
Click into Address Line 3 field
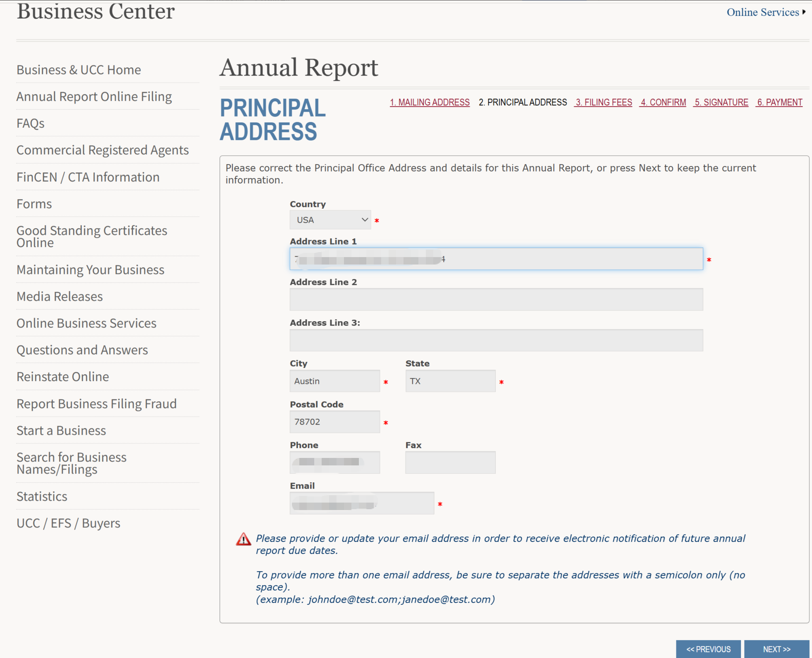click(496, 340)
